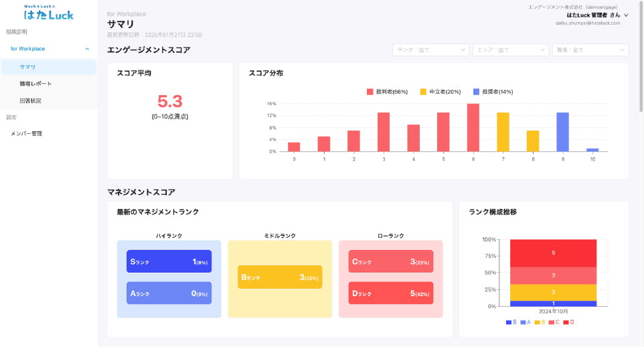Image resolution: width=644 pixels, height=347 pixels.
Task: Click the account email address text
Action: pyautogui.click(x=588, y=23)
